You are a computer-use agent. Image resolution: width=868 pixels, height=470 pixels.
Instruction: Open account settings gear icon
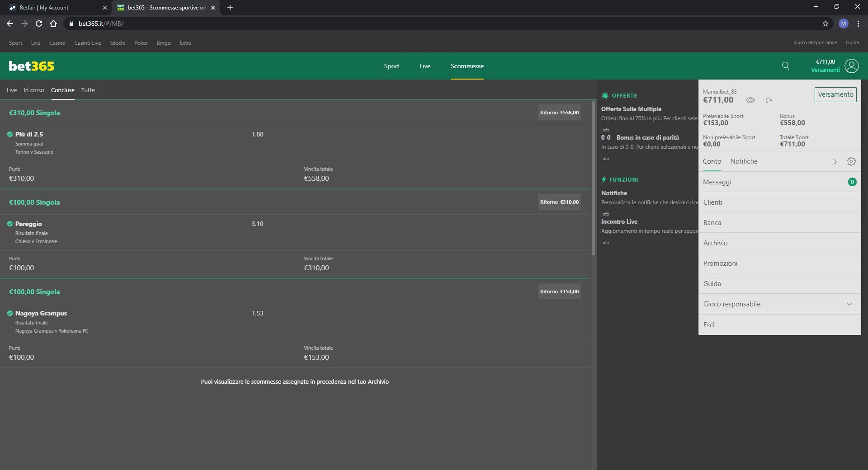(851, 161)
